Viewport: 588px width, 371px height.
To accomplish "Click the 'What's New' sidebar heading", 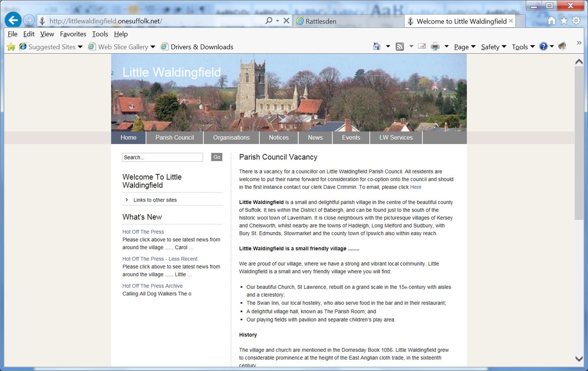I will (142, 217).
